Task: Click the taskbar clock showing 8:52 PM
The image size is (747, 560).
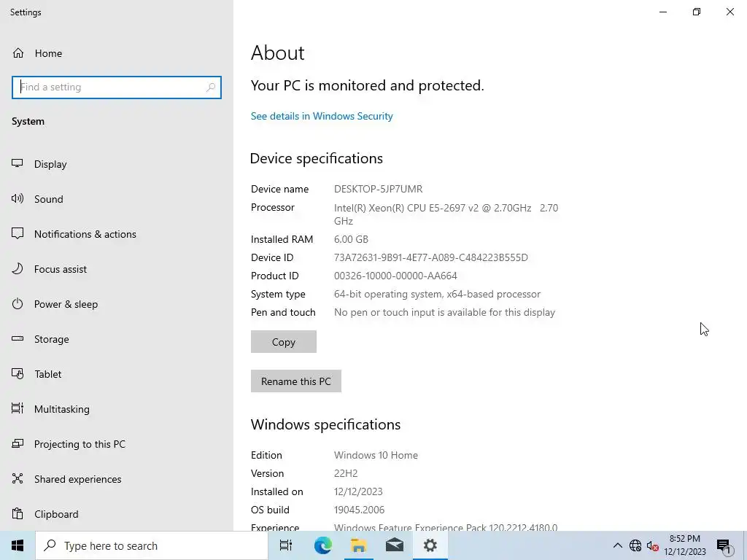Action: coord(684,545)
